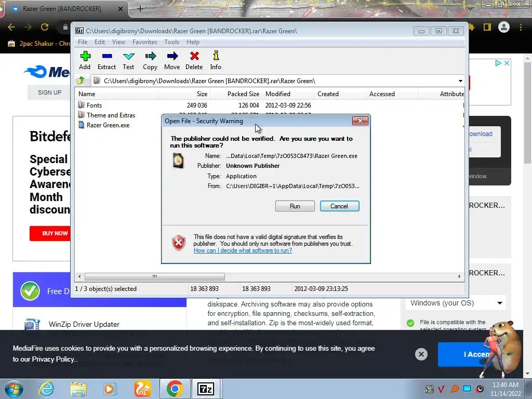Click the AdChoices triangle icon
The height and width of the screenshot is (399, 532).
pyautogui.click(x=498, y=63)
